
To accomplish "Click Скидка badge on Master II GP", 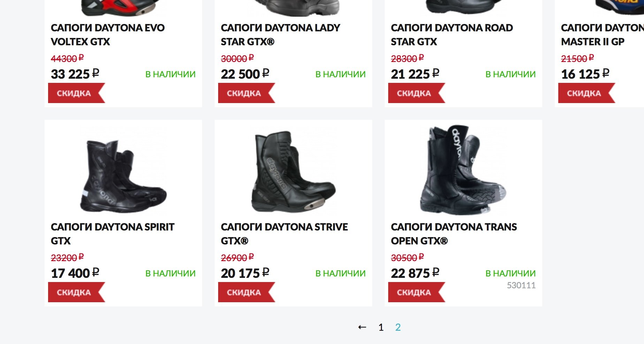I will click(584, 93).
